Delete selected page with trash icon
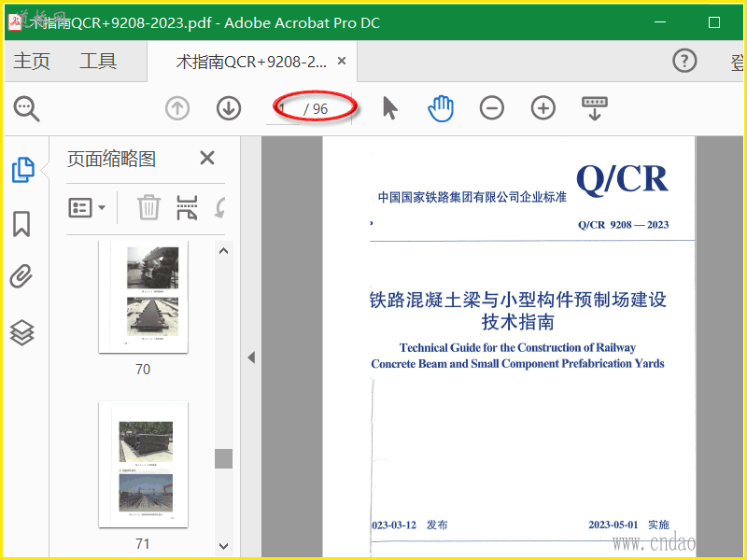 pos(148,207)
